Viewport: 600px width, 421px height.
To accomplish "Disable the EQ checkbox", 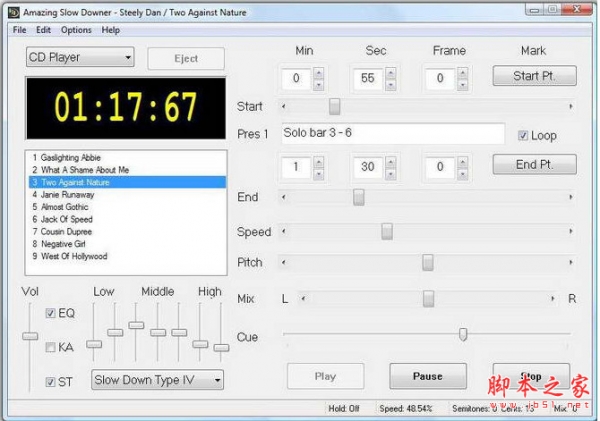I will pyautogui.click(x=50, y=313).
